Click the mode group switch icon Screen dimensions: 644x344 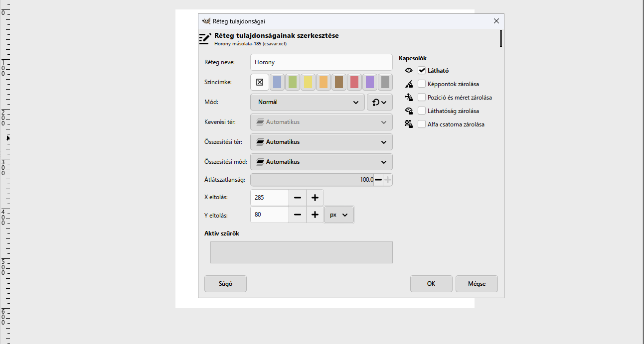[380, 102]
